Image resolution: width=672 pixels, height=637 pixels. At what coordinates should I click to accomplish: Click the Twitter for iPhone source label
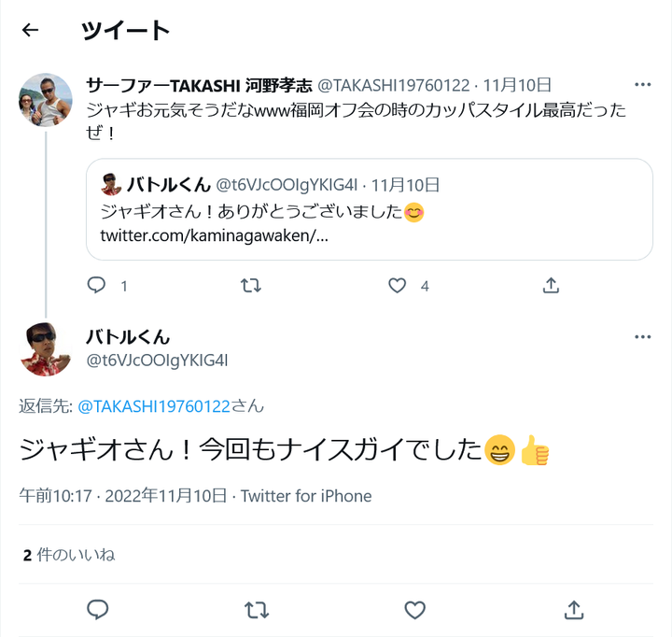coord(306,496)
